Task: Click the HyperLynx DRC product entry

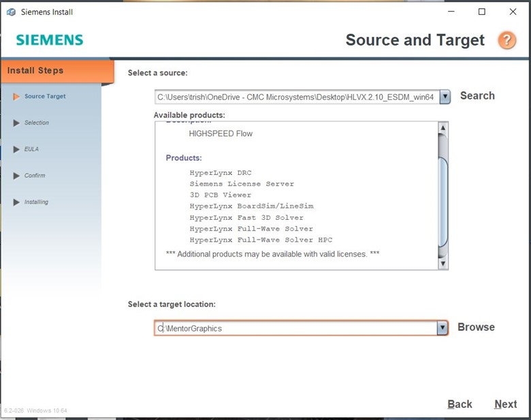Action: [221, 173]
